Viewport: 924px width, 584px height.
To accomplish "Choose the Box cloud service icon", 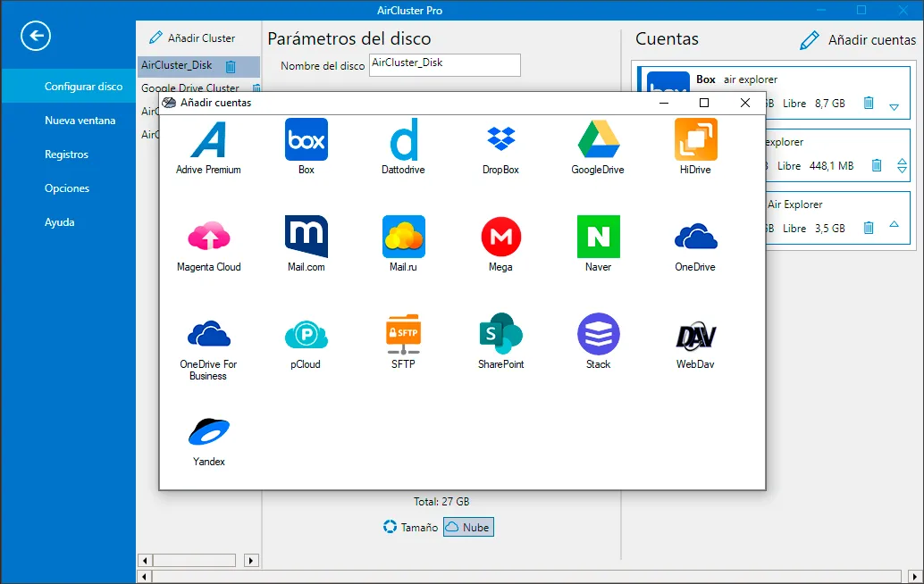I will pyautogui.click(x=307, y=139).
